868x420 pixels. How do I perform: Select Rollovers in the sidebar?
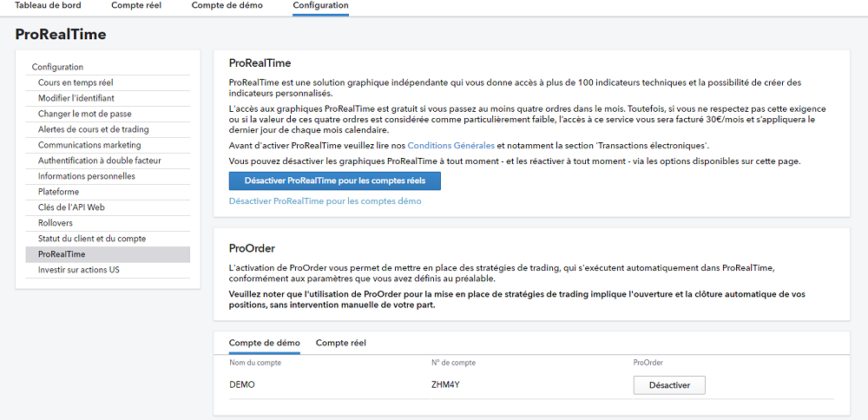pos(56,223)
